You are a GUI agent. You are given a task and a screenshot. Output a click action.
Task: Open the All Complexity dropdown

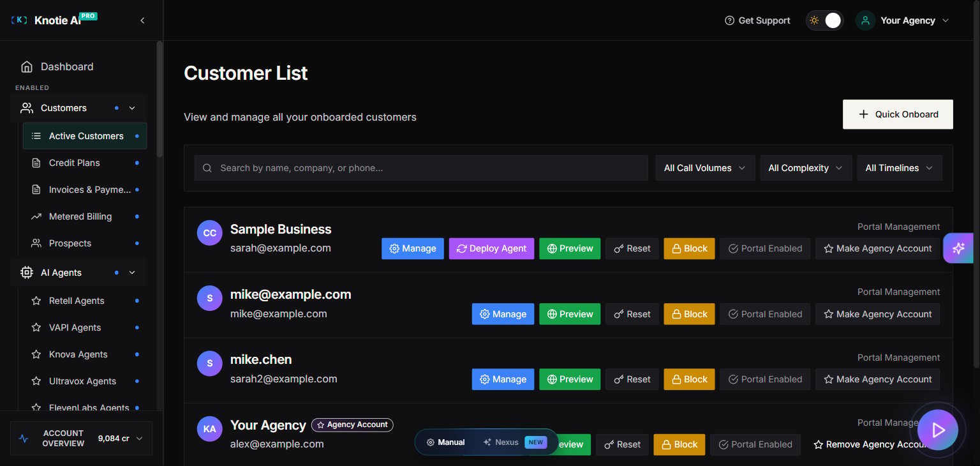click(x=806, y=168)
